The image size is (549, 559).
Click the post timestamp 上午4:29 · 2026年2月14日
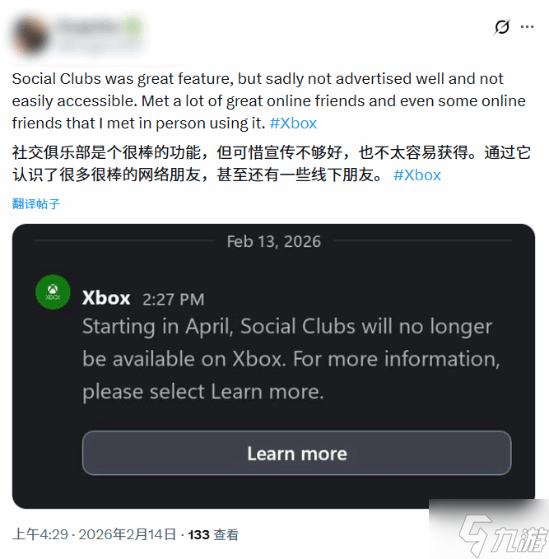[94, 534]
